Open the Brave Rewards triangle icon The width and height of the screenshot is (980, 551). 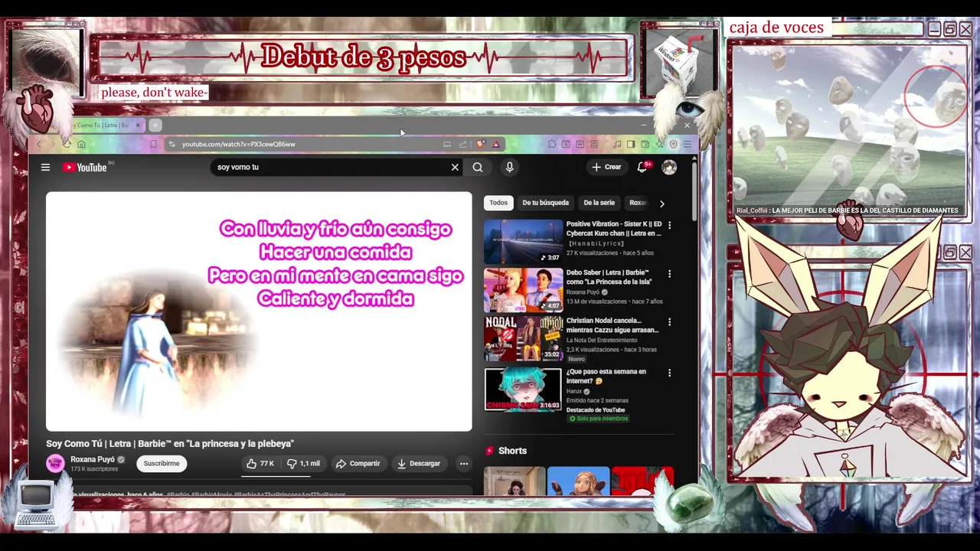tap(496, 144)
